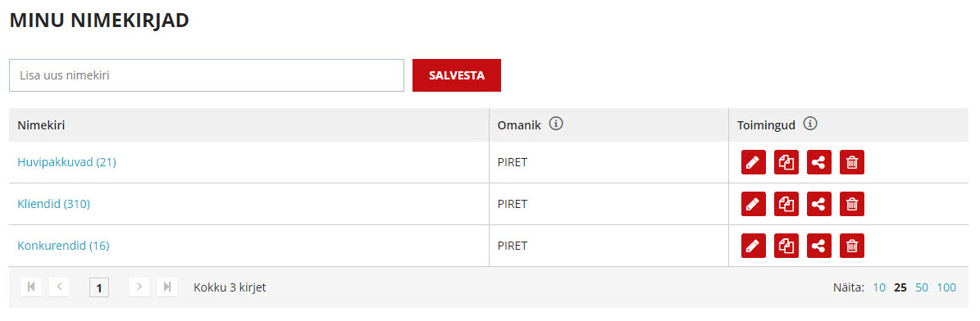Share the Kliendid list
980x321 pixels.
[x=818, y=204]
